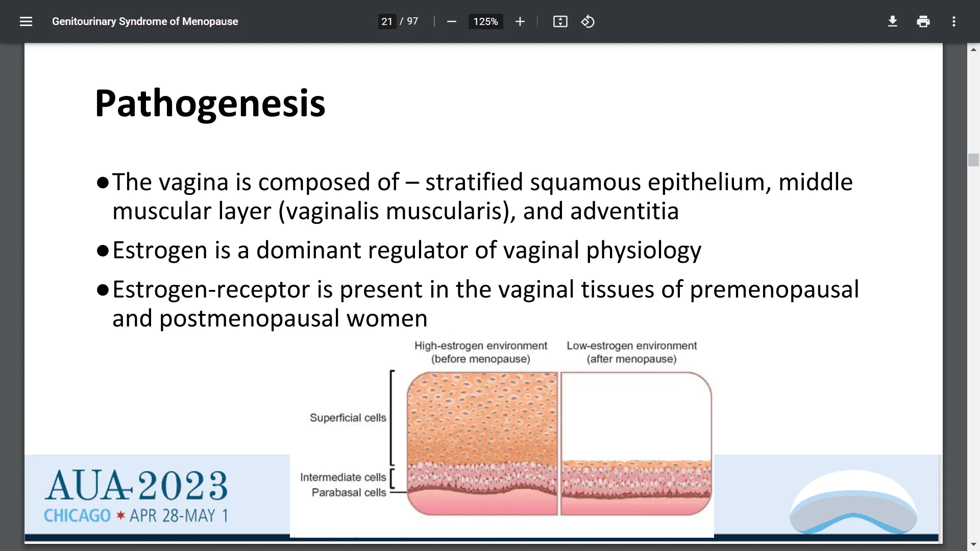Click the AUA-2023 logo text

point(136,485)
